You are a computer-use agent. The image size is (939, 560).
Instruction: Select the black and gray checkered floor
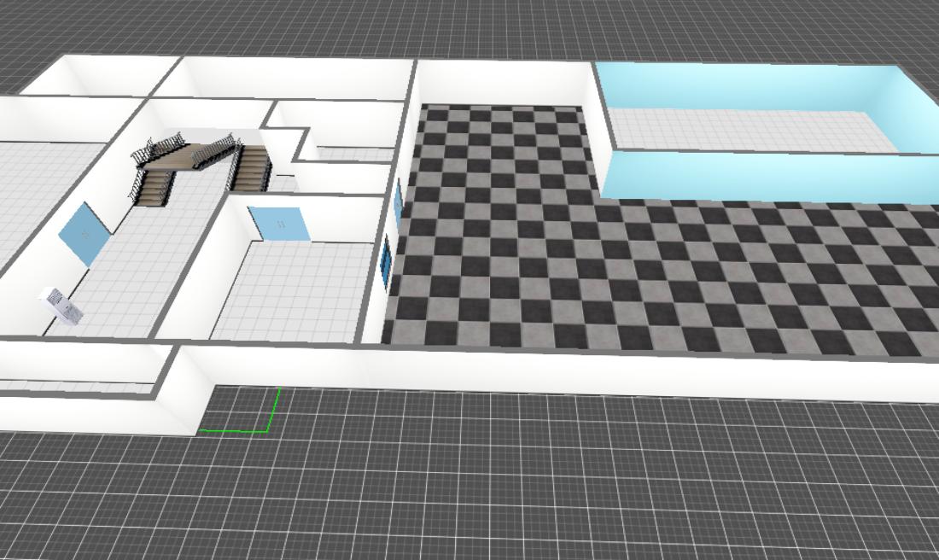(598, 273)
